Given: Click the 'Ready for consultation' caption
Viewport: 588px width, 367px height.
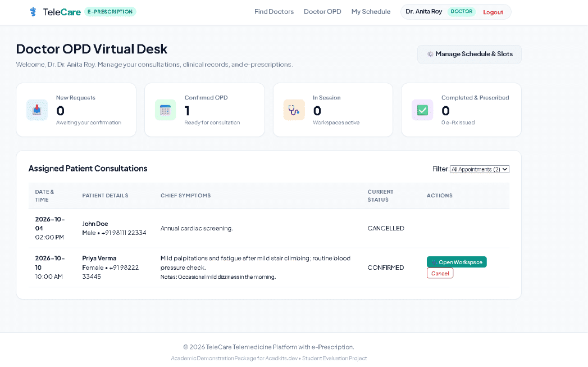Looking at the screenshot, I should point(212,123).
